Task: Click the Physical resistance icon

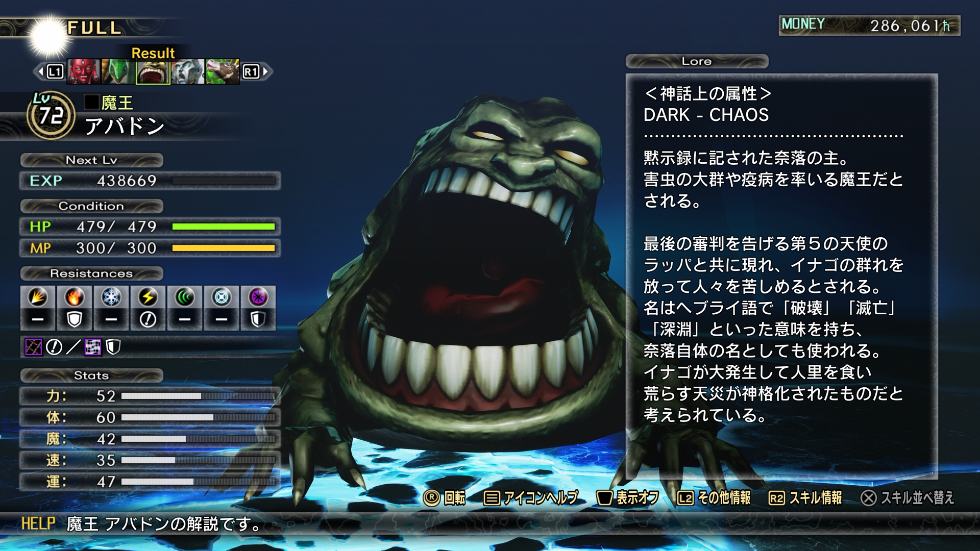Action: tap(38, 297)
